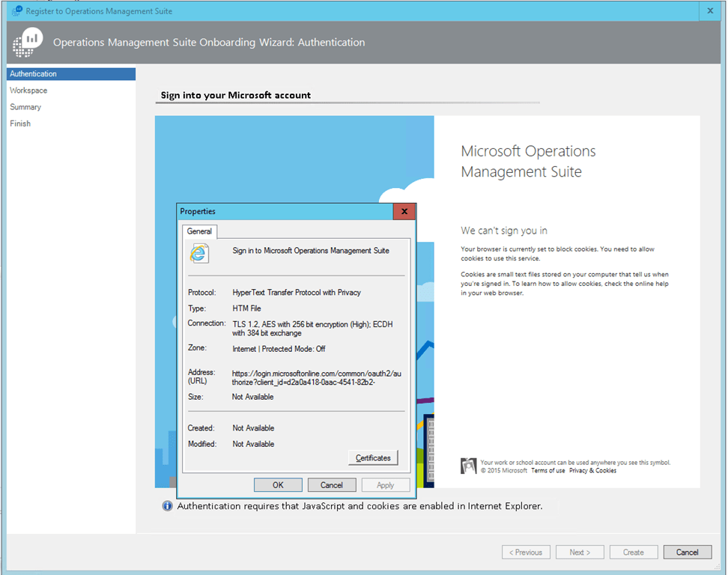The width and height of the screenshot is (728, 575).
Task: Confirm Properties dialog with OK
Action: tap(278, 485)
